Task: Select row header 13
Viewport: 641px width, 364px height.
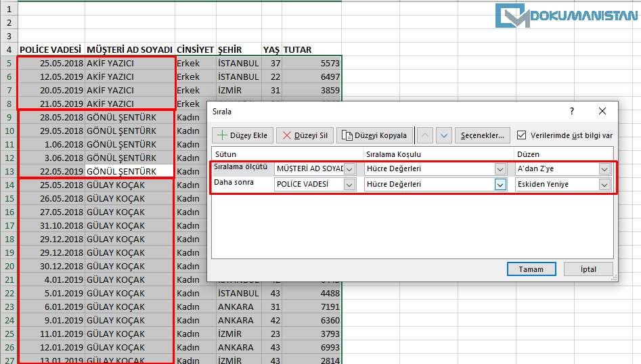Action: click(9, 172)
